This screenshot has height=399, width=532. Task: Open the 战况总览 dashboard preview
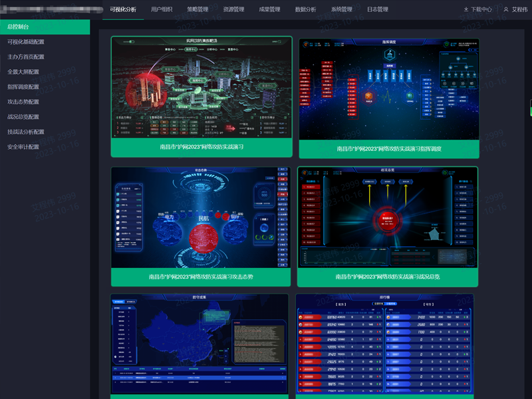(x=387, y=217)
